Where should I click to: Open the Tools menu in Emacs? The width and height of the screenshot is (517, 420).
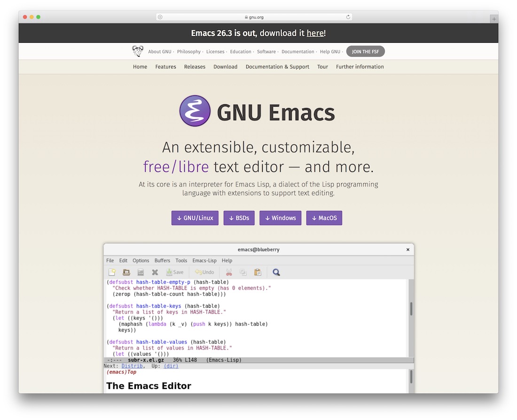coord(181,260)
